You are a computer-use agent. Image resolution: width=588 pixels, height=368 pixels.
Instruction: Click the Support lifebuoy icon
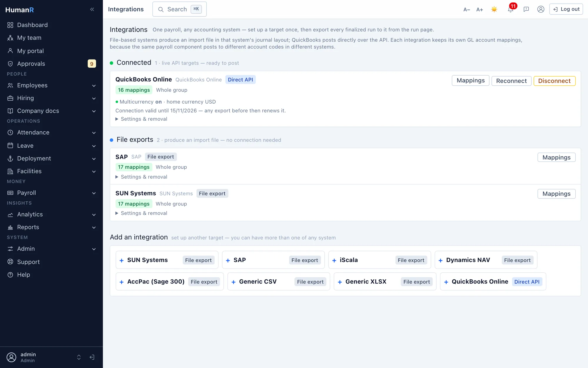[10, 262]
